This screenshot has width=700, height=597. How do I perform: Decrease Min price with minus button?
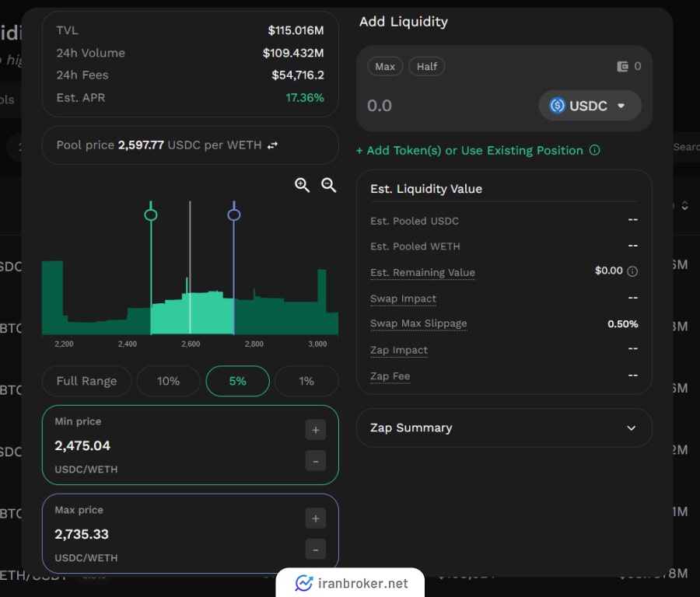(315, 461)
